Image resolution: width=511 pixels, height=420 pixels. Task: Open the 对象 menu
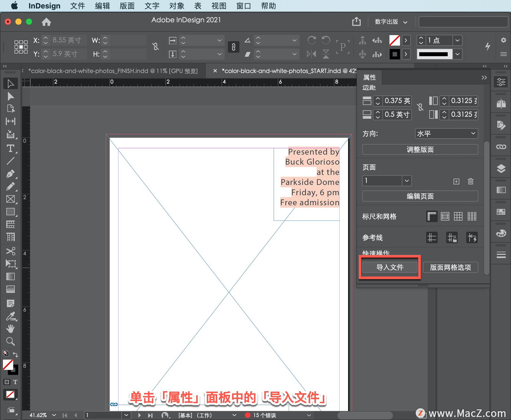tap(177, 6)
